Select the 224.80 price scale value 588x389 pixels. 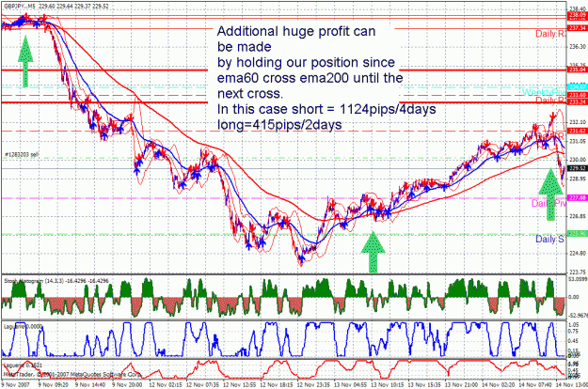[578, 254]
